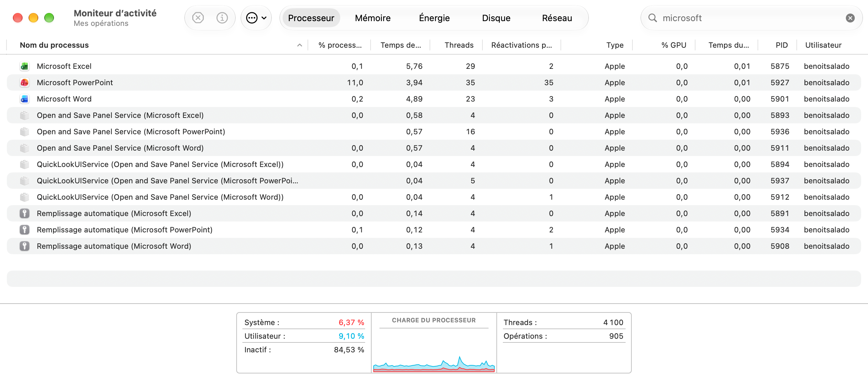Click the stop process (X) toolbar icon

[x=198, y=18]
